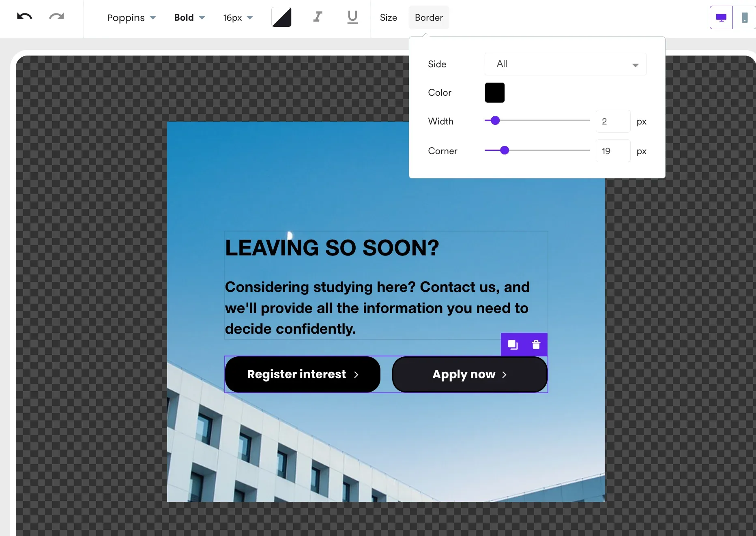
Task: Expand the Side dropdown set to All
Action: [565, 64]
